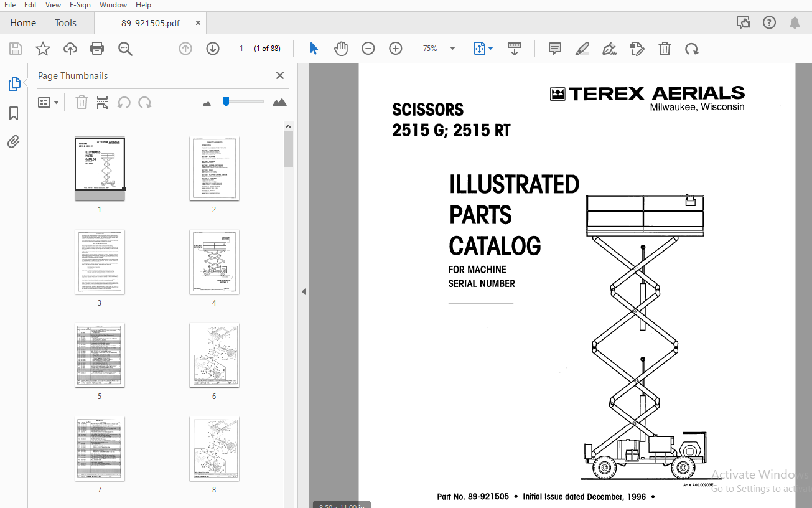
Task: Activate the Hand pan tool
Action: coord(341,49)
